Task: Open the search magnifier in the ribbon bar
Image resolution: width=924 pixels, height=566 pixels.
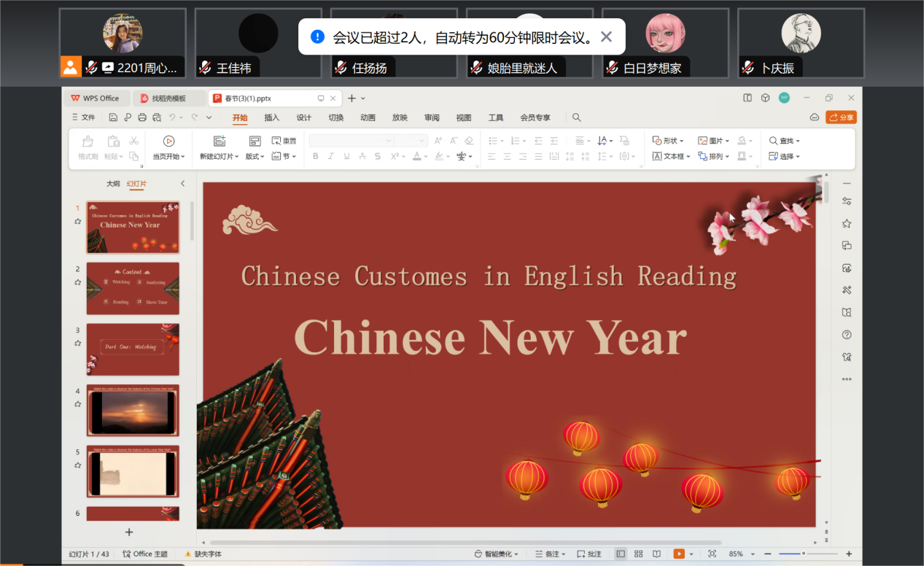Action: (576, 117)
